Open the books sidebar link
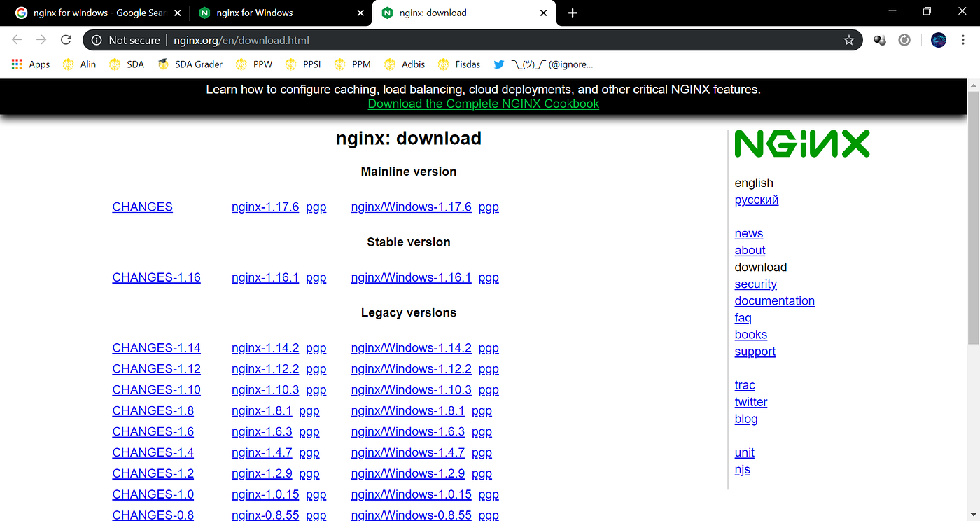Viewport: 980px width, 521px height. pos(750,335)
